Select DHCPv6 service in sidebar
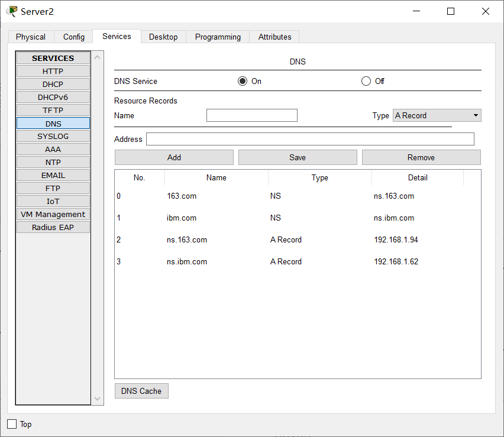The height and width of the screenshot is (437, 504). click(x=53, y=97)
